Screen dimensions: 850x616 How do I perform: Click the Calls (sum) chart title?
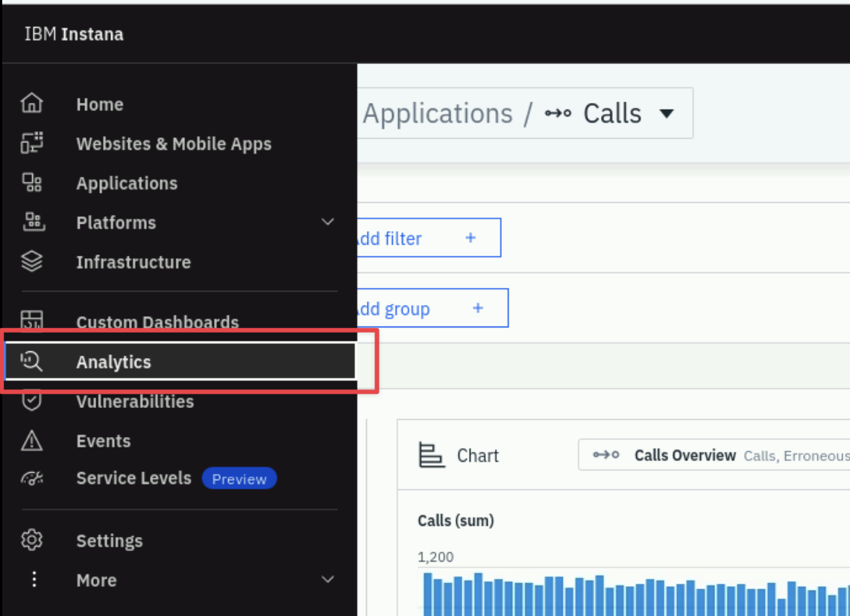456,521
